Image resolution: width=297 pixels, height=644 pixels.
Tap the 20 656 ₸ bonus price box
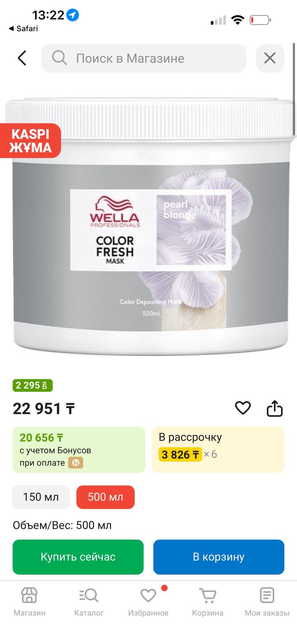(79, 449)
